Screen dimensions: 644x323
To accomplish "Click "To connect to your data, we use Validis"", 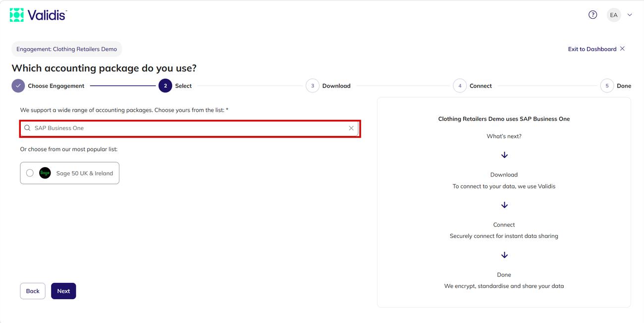I will [x=504, y=186].
